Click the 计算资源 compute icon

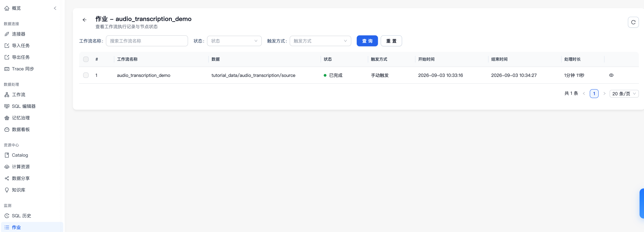(7, 167)
